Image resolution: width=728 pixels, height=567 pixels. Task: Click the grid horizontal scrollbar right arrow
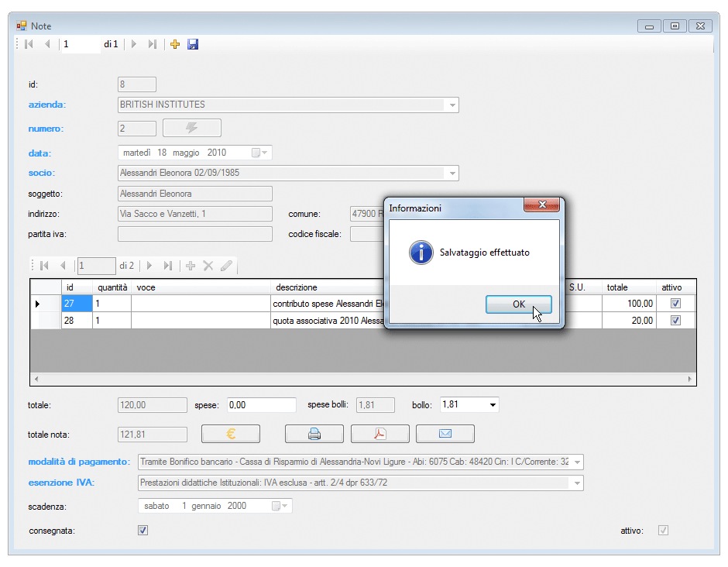click(x=690, y=379)
